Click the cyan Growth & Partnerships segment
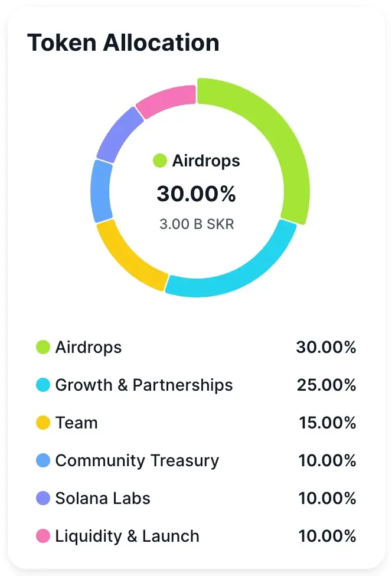This screenshot has height=576, width=392. 236,271
